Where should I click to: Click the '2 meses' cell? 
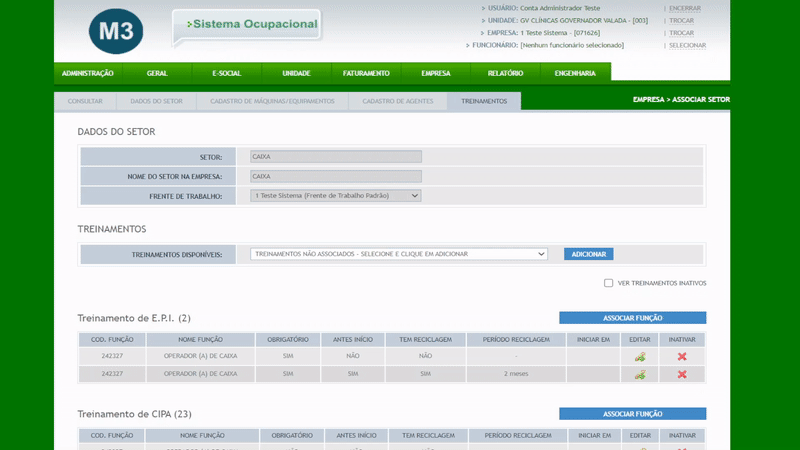click(516, 373)
